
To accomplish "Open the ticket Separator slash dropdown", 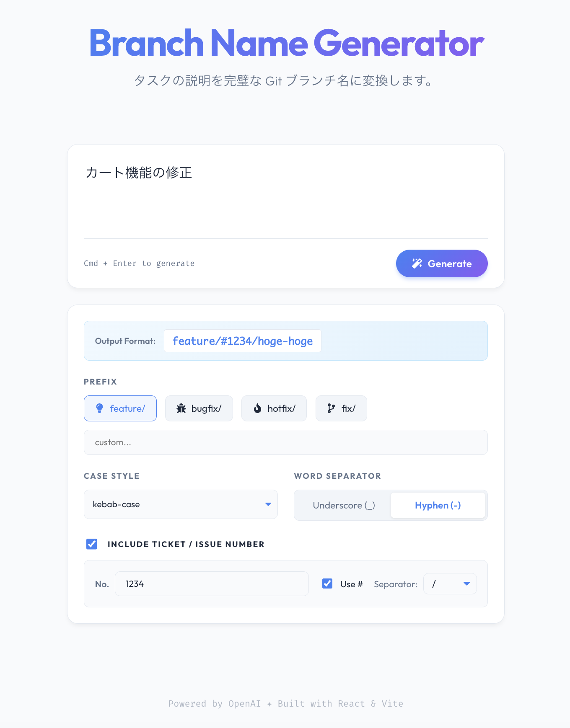I will click(x=450, y=584).
